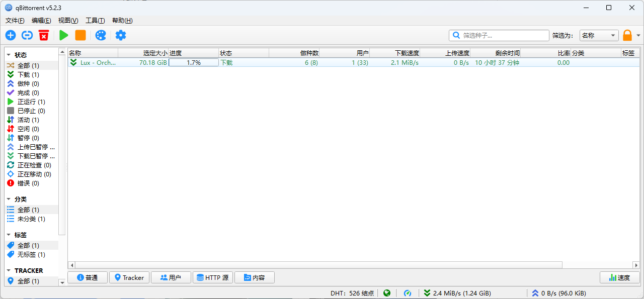Click the download speed 2.4 MiB/s status
This screenshot has width=644, height=299.
tap(457, 293)
